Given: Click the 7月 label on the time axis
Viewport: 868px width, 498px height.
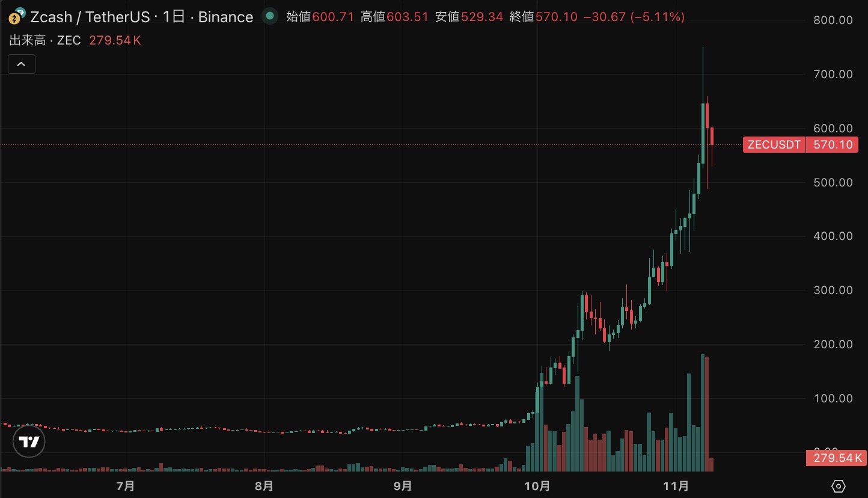Looking at the screenshot, I should pyautogui.click(x=125, y=486).
